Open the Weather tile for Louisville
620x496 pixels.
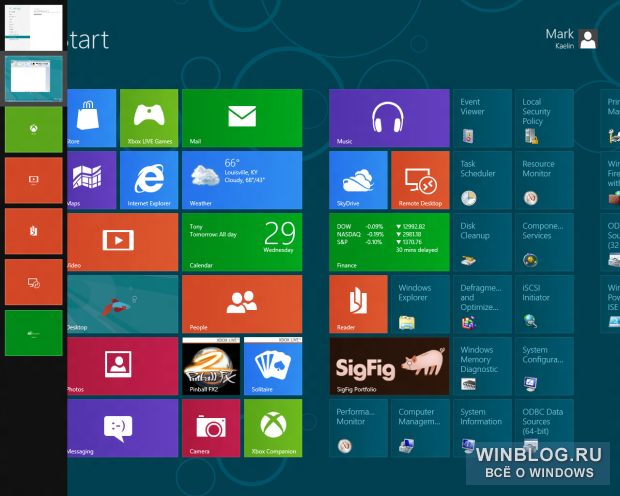coord(242,180)
